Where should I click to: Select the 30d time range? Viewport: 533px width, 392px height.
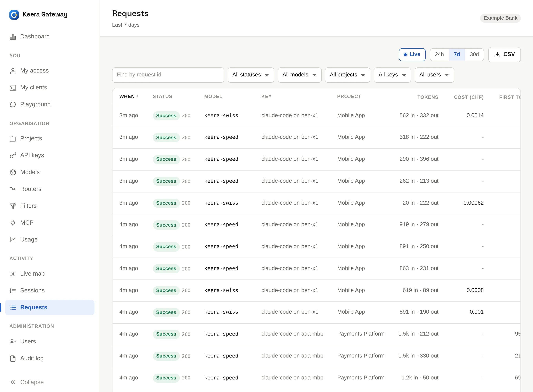click(474, 54)
